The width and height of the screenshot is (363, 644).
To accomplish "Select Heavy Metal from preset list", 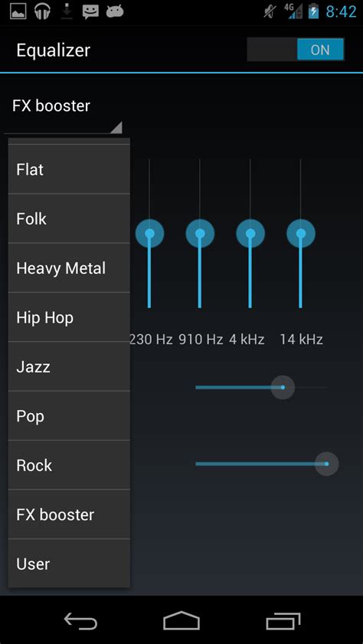I will click(x=69, y=268).
